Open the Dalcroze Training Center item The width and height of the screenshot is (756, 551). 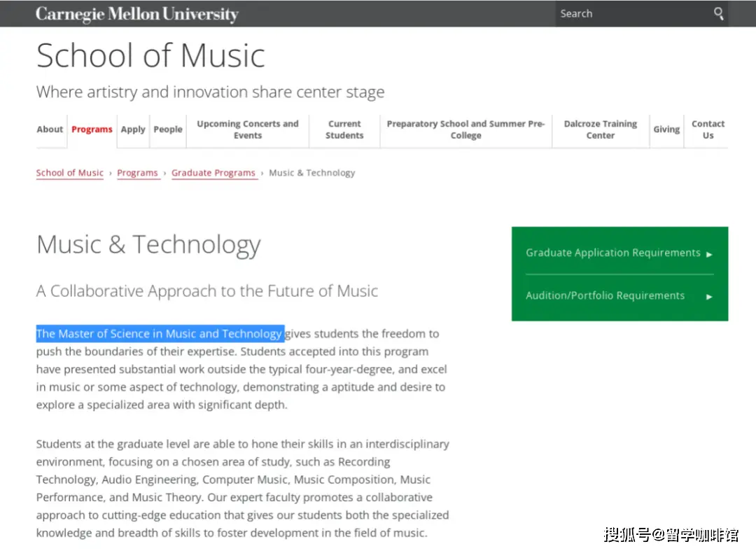[601, 130]
